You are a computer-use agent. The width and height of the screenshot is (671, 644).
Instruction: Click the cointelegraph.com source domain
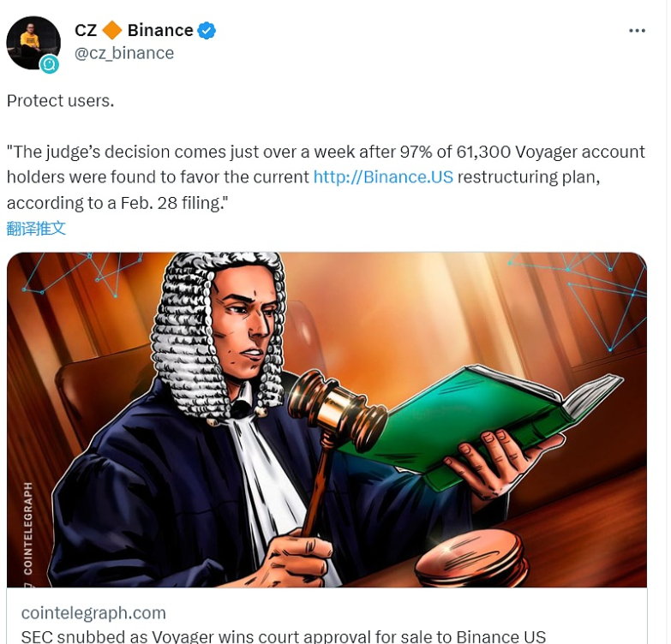point(93,613)
